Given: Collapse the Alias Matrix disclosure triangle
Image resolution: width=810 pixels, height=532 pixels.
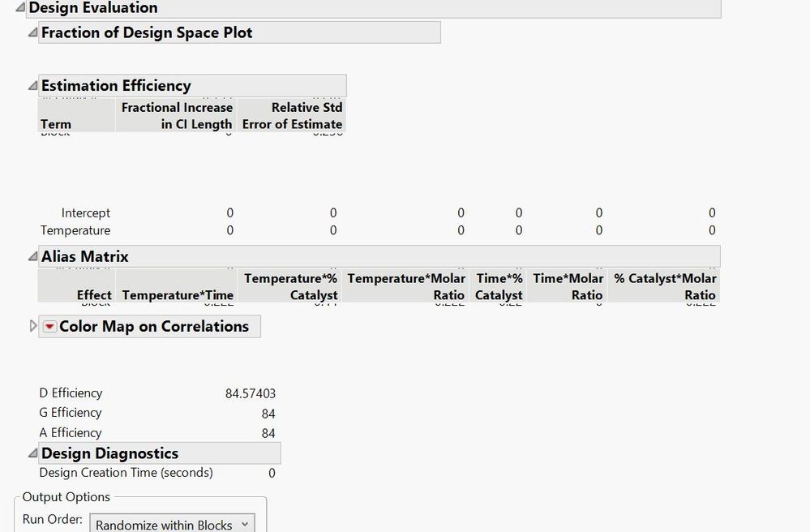Looking at the screenshot, I should click(32, 257).
